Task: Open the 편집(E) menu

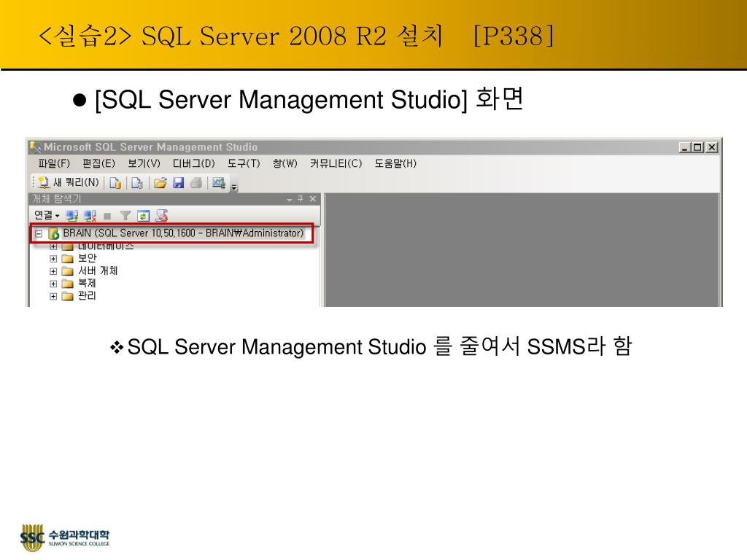Action: 98,164
